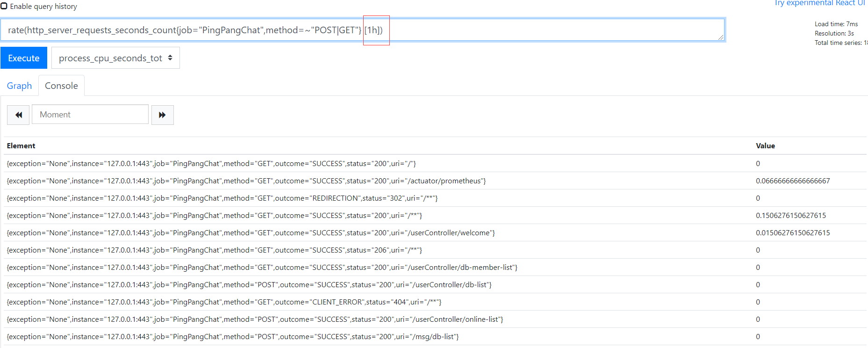The height and width of the screenshot is (348, 868).
Task: Click the Moment time input field
Action: coord(90,115)
